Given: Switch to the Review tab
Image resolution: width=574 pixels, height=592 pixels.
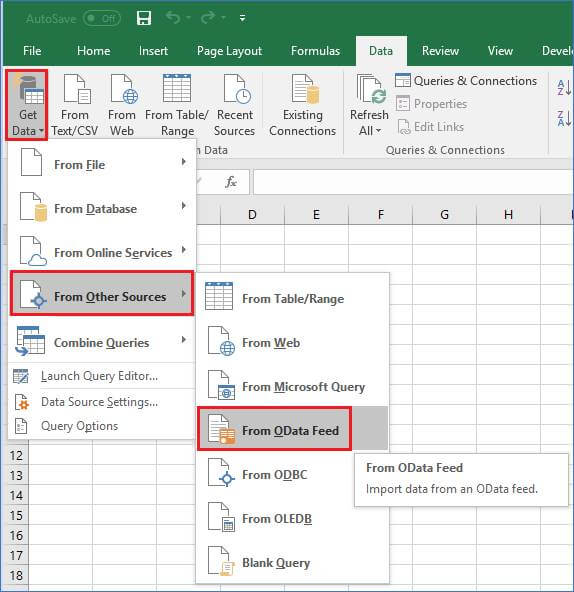Looking at the screenshot, I should point(440,51).
